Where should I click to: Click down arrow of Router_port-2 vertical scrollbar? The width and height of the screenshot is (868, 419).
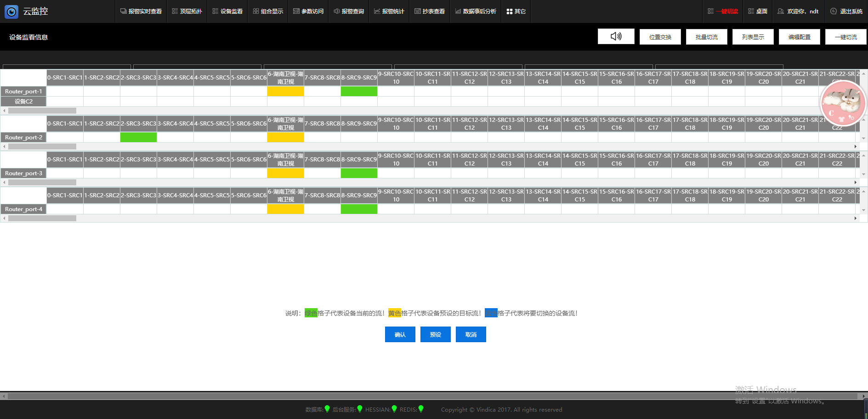[x=863, y=138]
